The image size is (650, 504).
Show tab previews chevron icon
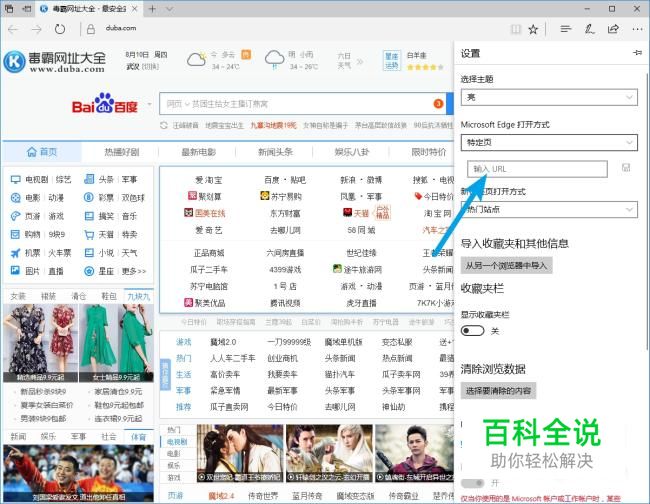click(169, 9)
